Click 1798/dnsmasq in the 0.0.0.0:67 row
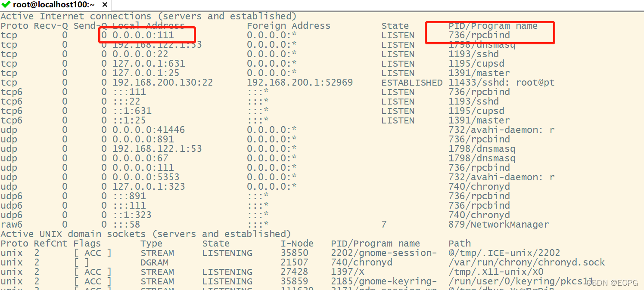This screenshot has width=644, height=290. pyautogui.click(x=482, y=158)
